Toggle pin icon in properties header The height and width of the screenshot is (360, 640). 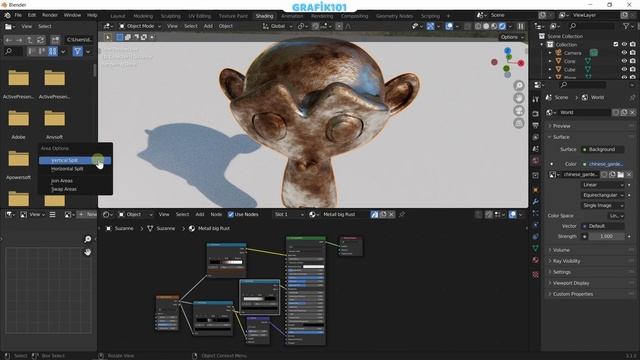632,98
